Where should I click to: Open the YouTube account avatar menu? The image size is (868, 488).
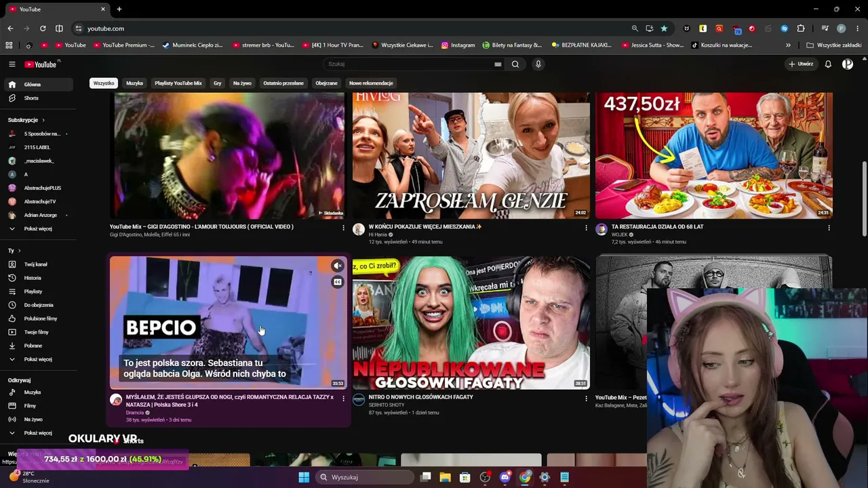tap(848, 64)
